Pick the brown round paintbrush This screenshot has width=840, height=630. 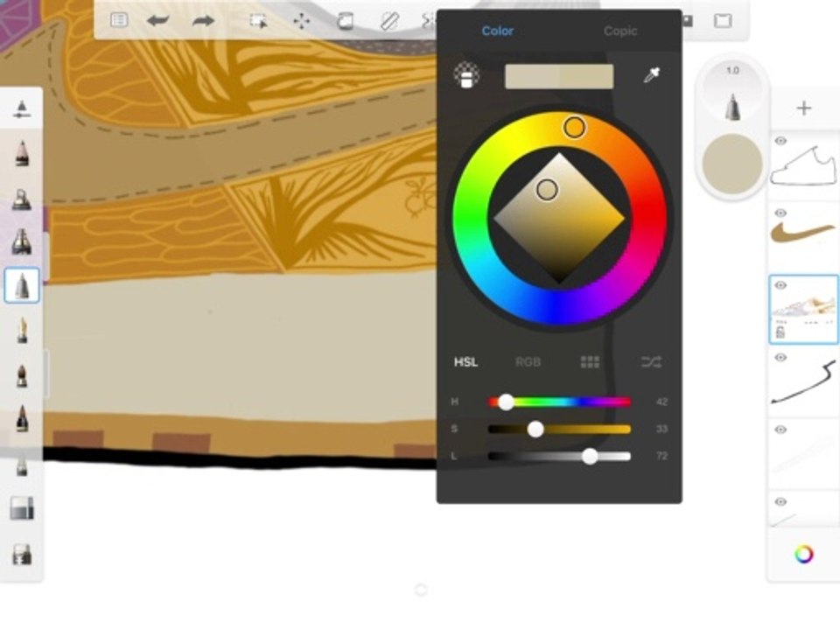point(22,375)
